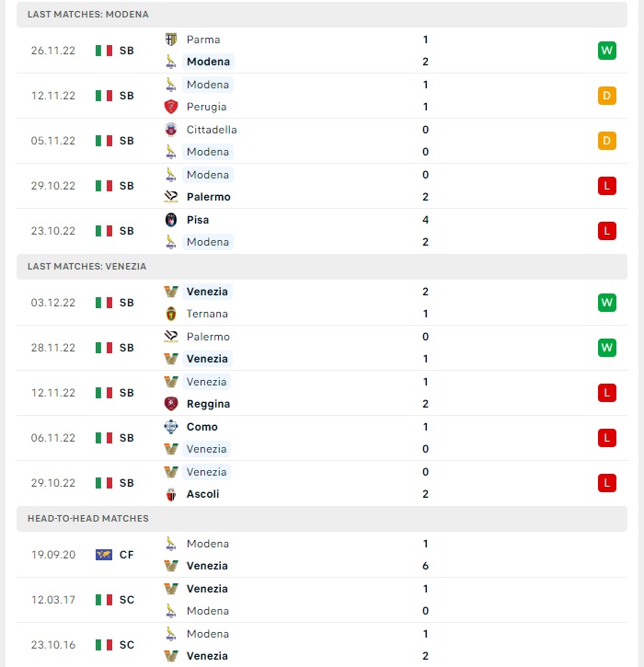
Task: Open the Ascoli team link
Action: point(203,494)
